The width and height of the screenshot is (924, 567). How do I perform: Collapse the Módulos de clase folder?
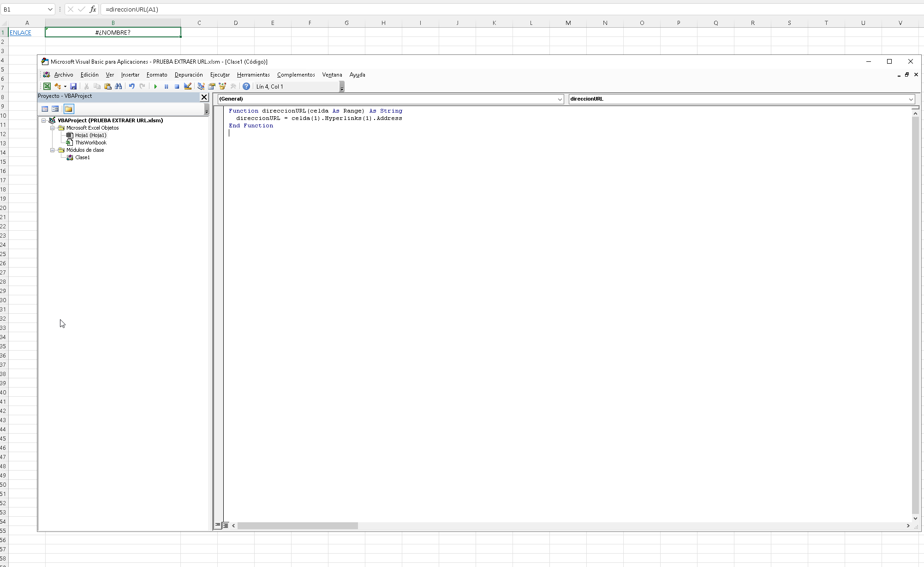pos(53,150)
